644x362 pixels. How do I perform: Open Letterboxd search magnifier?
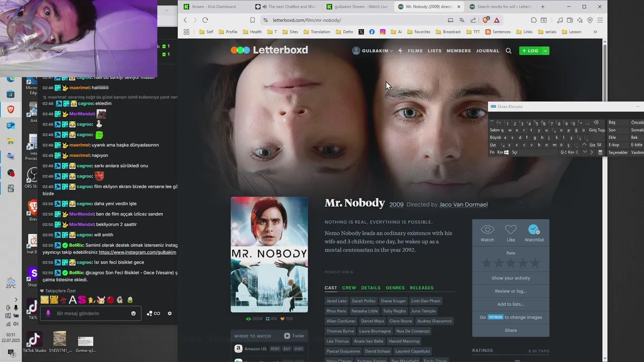click(509, 51)
